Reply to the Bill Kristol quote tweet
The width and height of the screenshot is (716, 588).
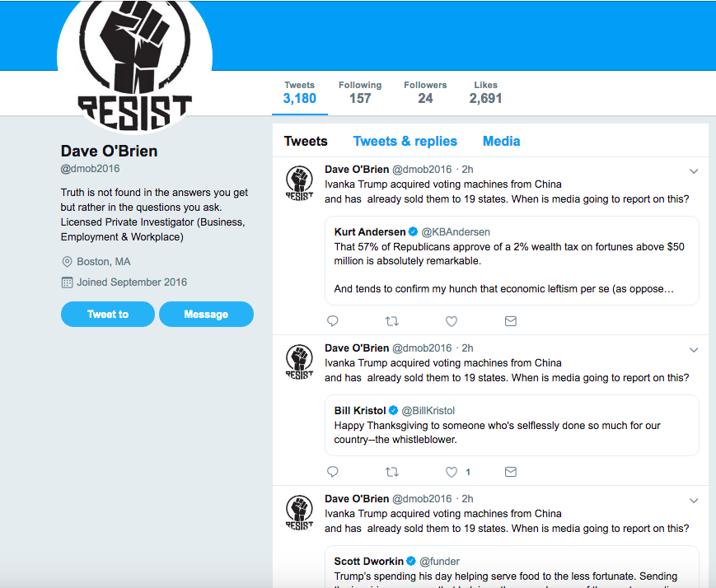[332, 472]
